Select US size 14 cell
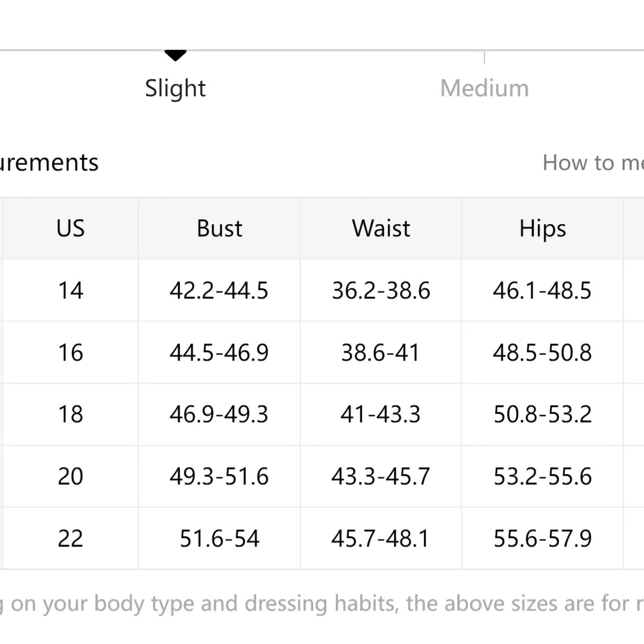 click(71, 291)
